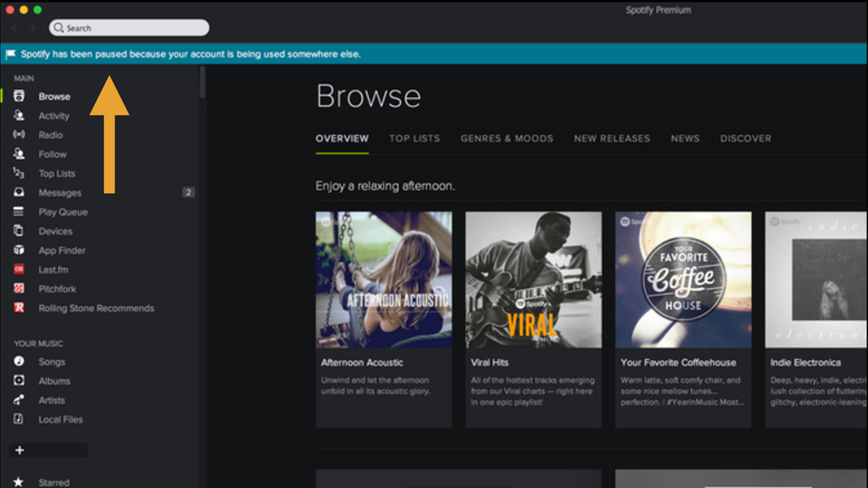Open Songs under Your Music
Image resolution: width=868 pixels, height=488 pixels.
[x=52, y=361]
